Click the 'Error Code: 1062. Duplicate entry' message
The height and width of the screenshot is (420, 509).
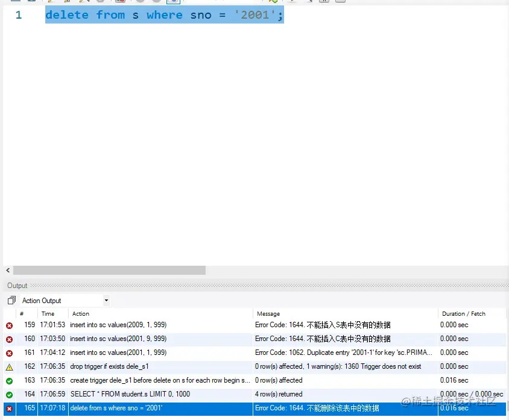click(343, 353)
